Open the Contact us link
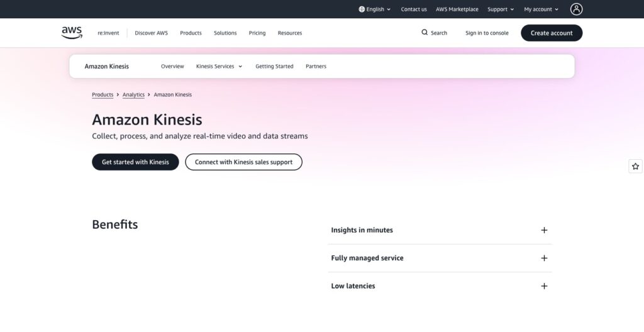Viewport: 644px width, 332px height. tap(414, 9)
